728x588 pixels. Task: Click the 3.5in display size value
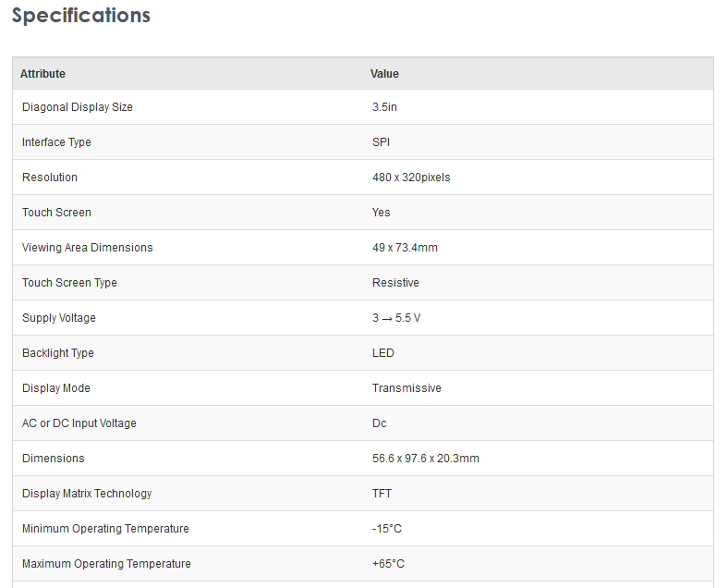(384, 107)
